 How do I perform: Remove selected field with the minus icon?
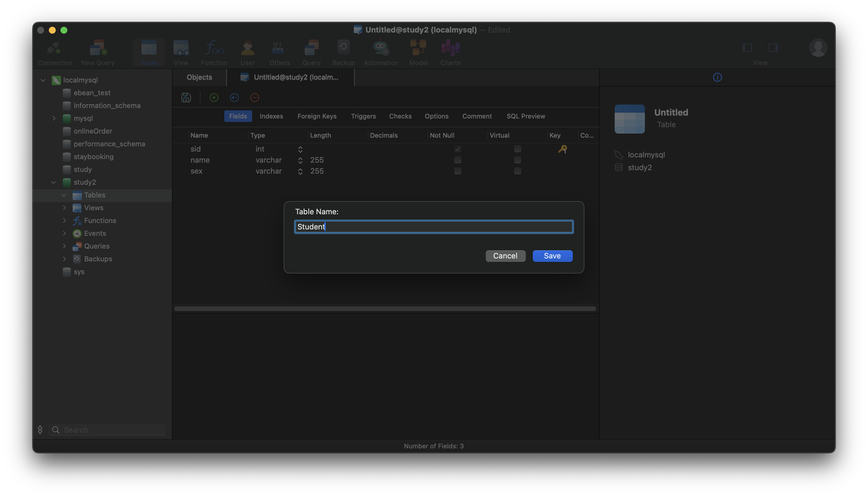pos(255,98)
